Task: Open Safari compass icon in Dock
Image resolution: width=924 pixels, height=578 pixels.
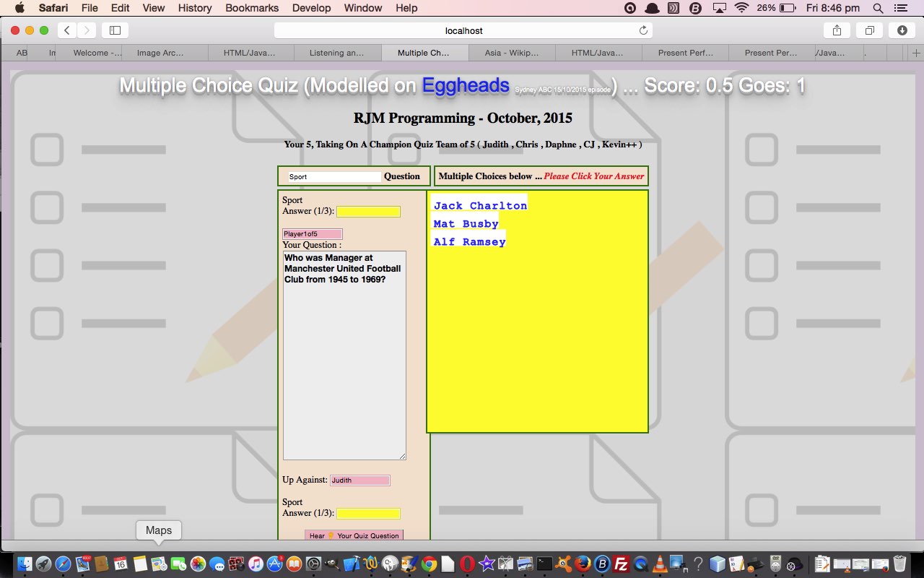Action: (63, 564)
